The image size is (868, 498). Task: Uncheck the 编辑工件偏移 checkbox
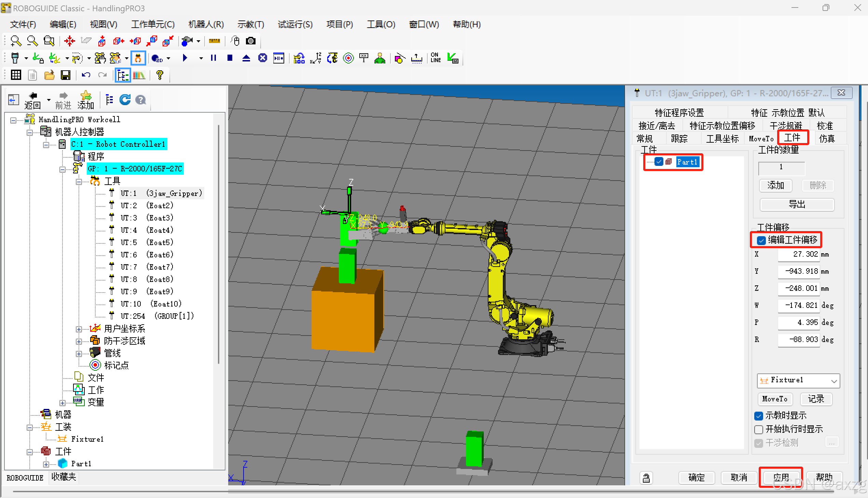point(761,240)
